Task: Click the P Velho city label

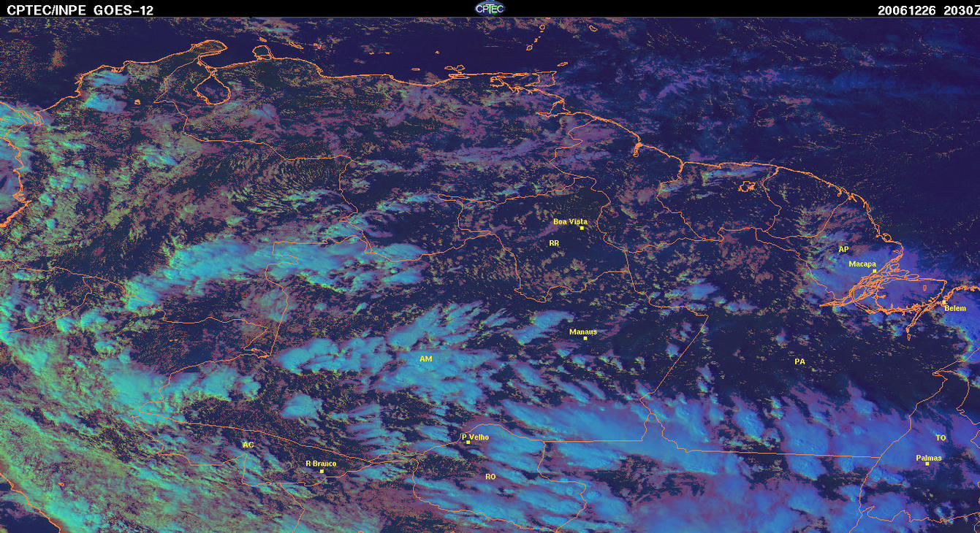Action: coord(475,437)
